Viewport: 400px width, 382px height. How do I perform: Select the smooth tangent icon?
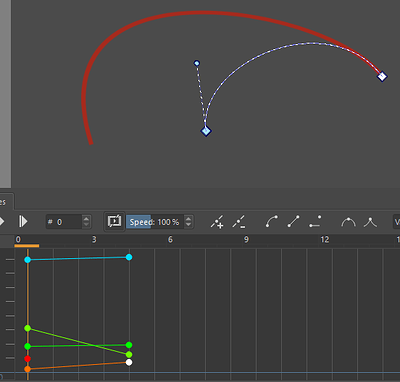[x=348, y=222]
